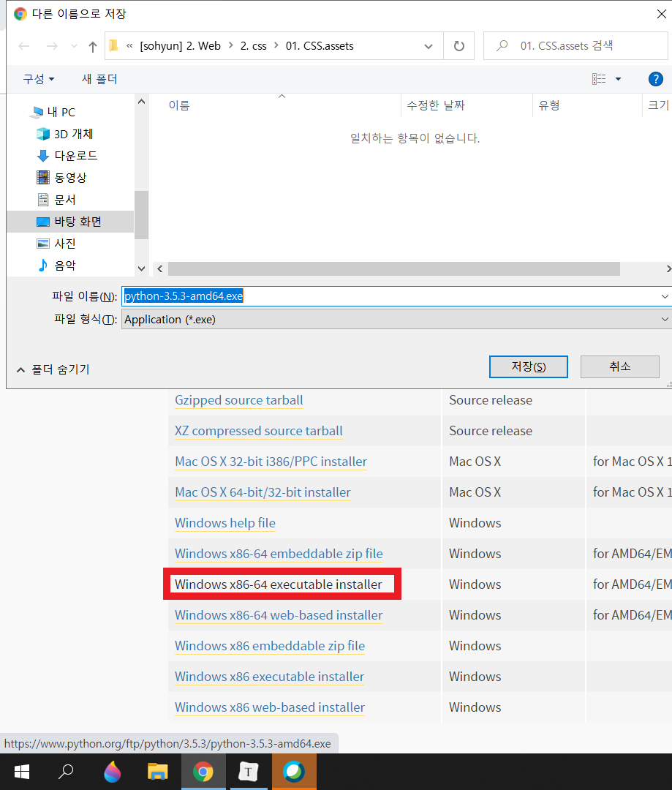Open the view options dropdown arrow
This screenshot has height=790, width=672.
point(618,79)
